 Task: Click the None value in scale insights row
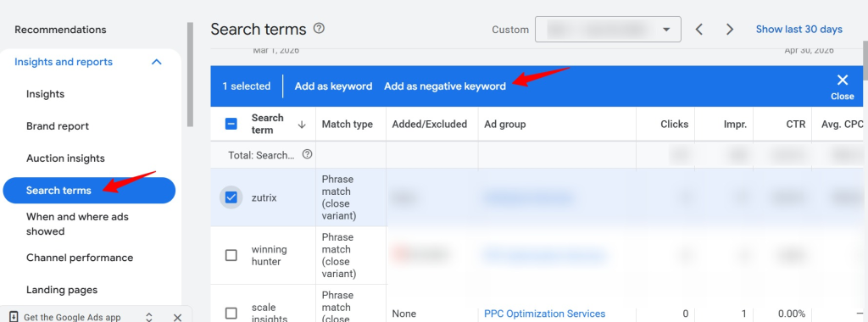click(x=404, y=314)
